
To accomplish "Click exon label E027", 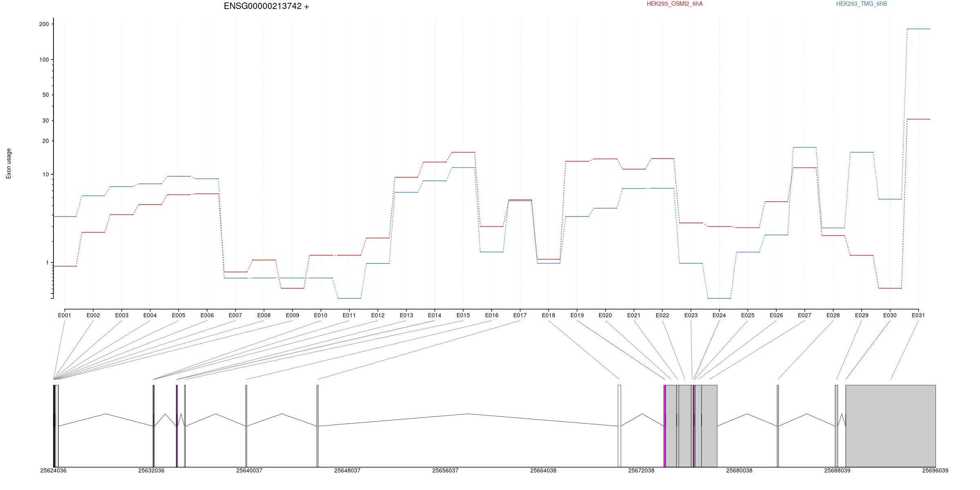I will tap(804, 315).
